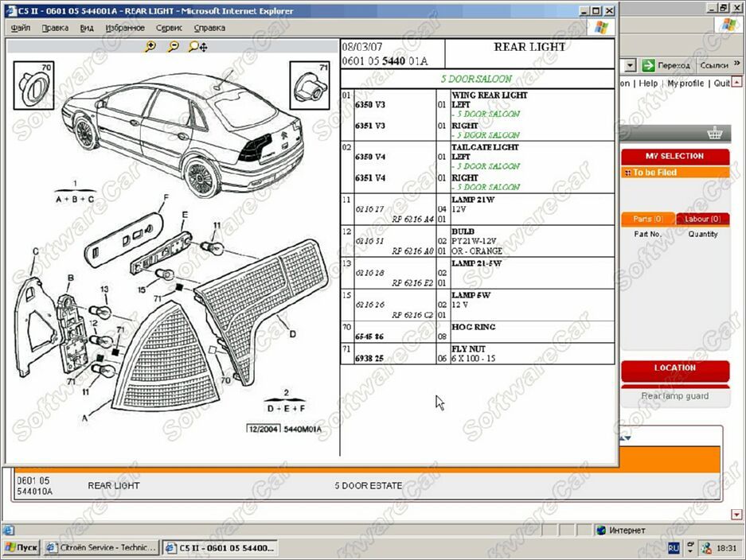The height and width of the screenshot is (560, 746).
Task: Switch to the Parts (0) tab
Action: [x=647, y=219]
